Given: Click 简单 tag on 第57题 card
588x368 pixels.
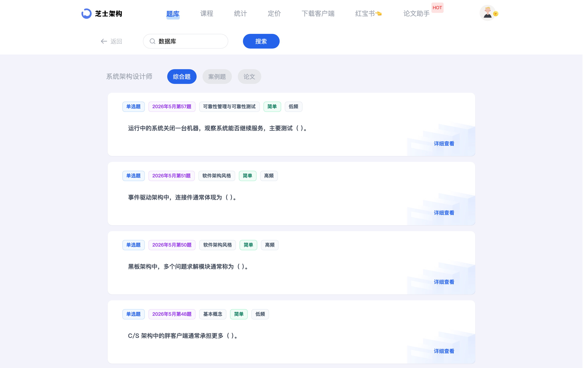Looking at the screenshot, I should coord(272,107).
